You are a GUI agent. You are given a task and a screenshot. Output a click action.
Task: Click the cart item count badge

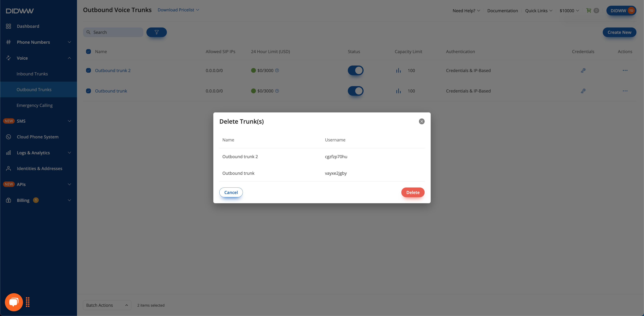pyautogui.click(x=596, y=11)
